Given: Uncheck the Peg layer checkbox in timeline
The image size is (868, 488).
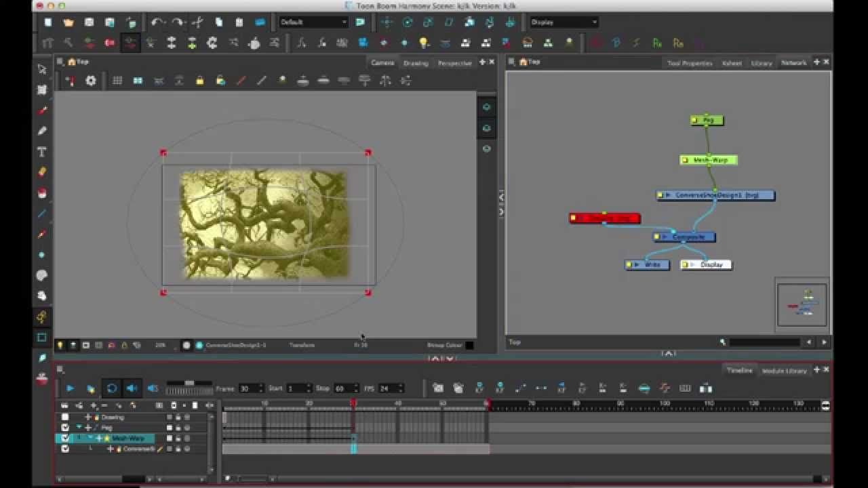Looking at the screenshot, I should point(65,428).
